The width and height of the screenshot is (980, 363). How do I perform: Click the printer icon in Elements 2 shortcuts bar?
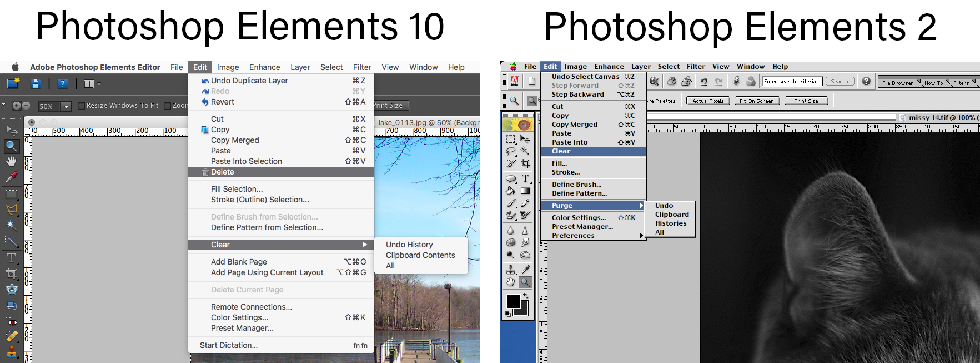pyautogui.click(x=671, y=81)
